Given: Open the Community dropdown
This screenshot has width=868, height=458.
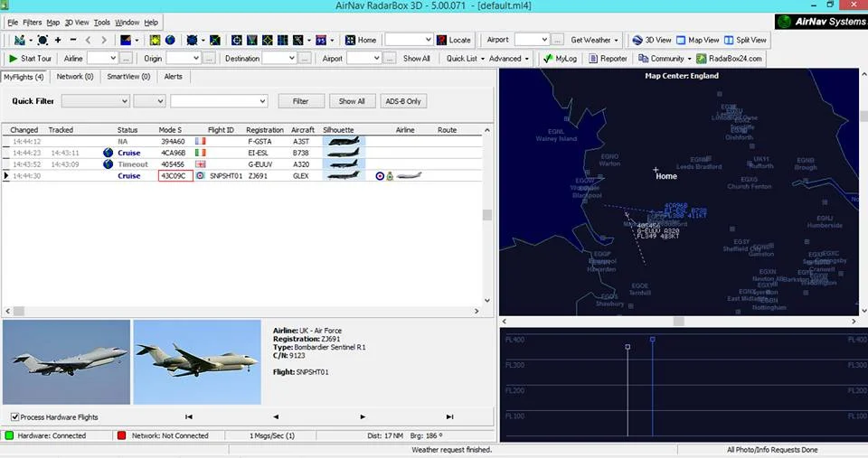Looking at the screenshot, I should click(689, 59).
